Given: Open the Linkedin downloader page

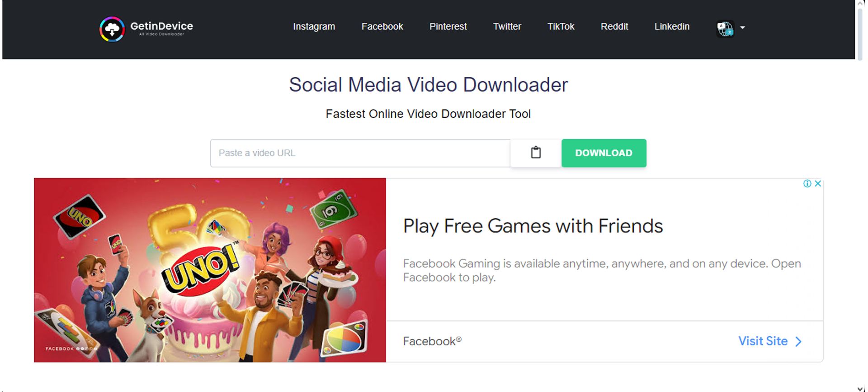Looking at the screenshot, I should tap(672, 27).
